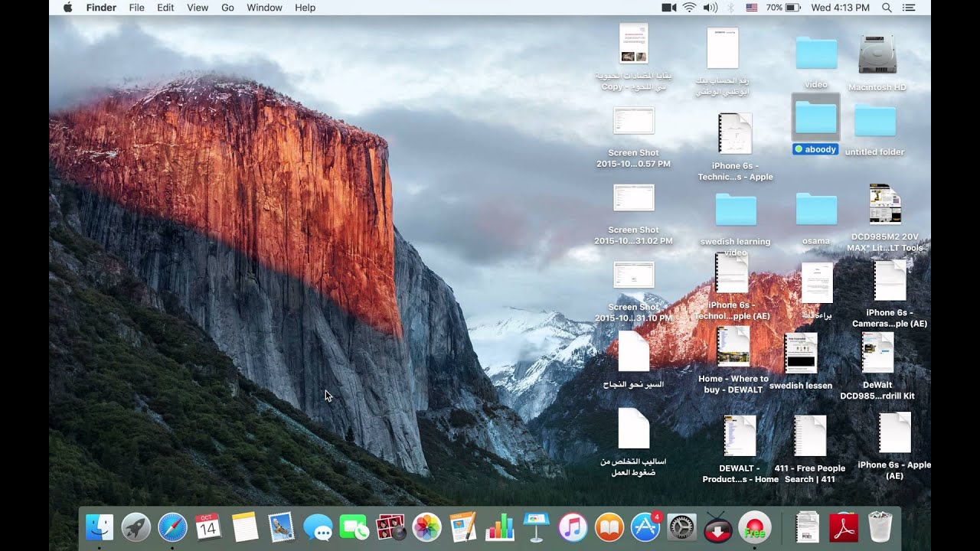
Task: Open Finder from the Dock
Action: point(100,527)
